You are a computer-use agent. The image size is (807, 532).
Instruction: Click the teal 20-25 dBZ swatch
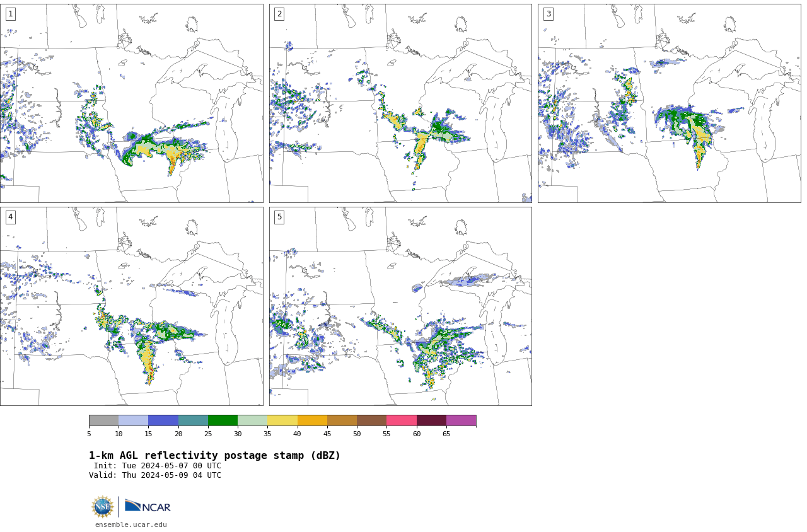(x=193, y=420)
